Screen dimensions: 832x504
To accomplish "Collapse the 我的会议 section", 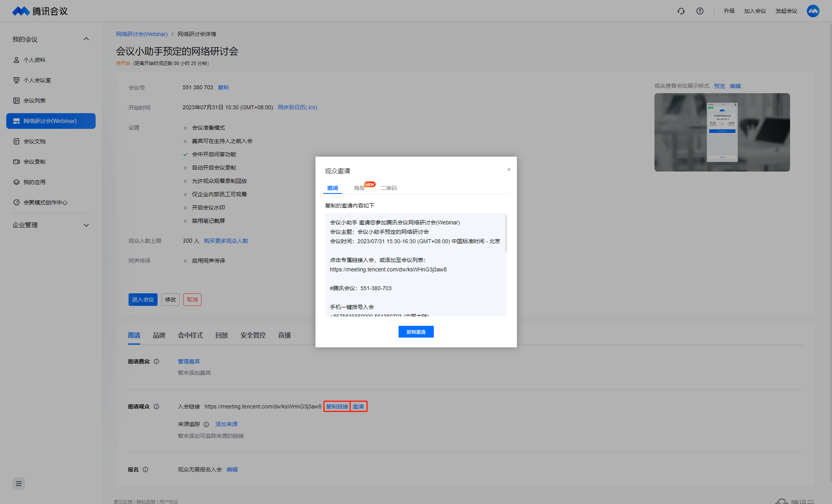I will (x=86, y=39).
